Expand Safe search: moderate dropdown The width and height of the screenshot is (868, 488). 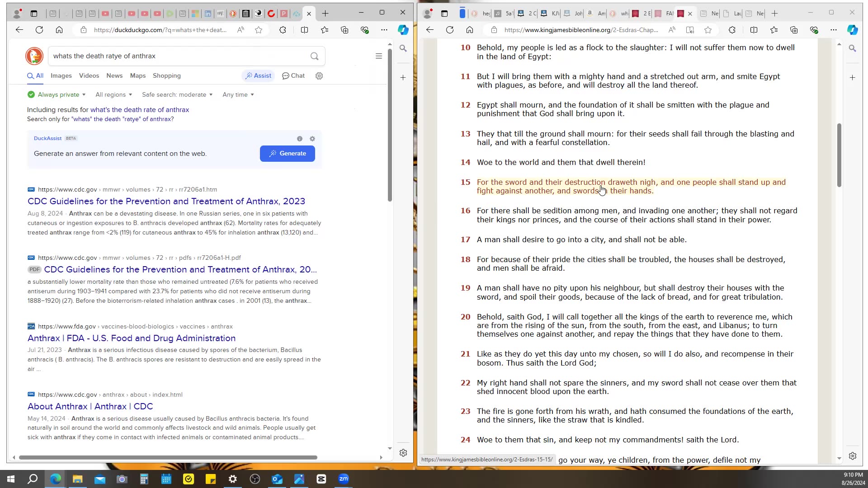coord(177,94)
